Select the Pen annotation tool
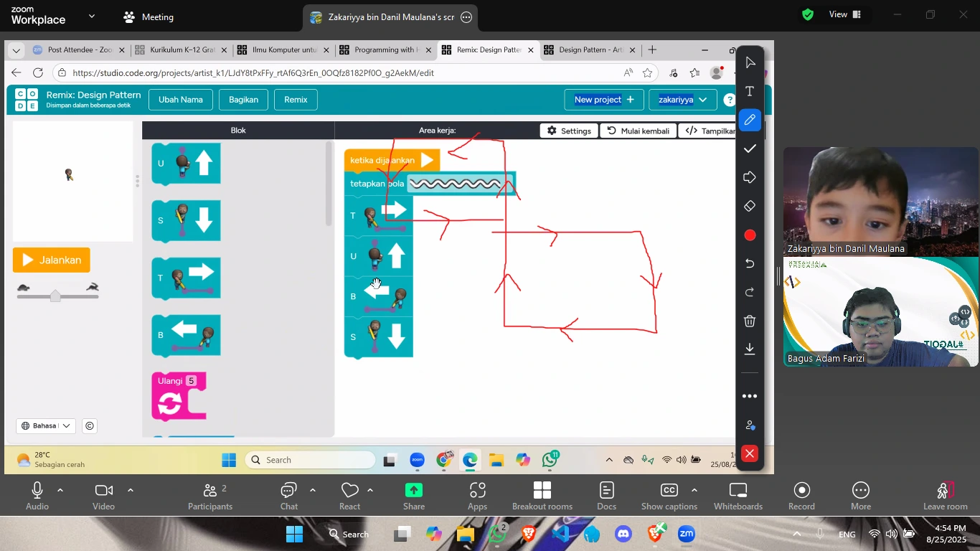Image resolution: width=980 pixels, height=551 pixels. point(749,120)
